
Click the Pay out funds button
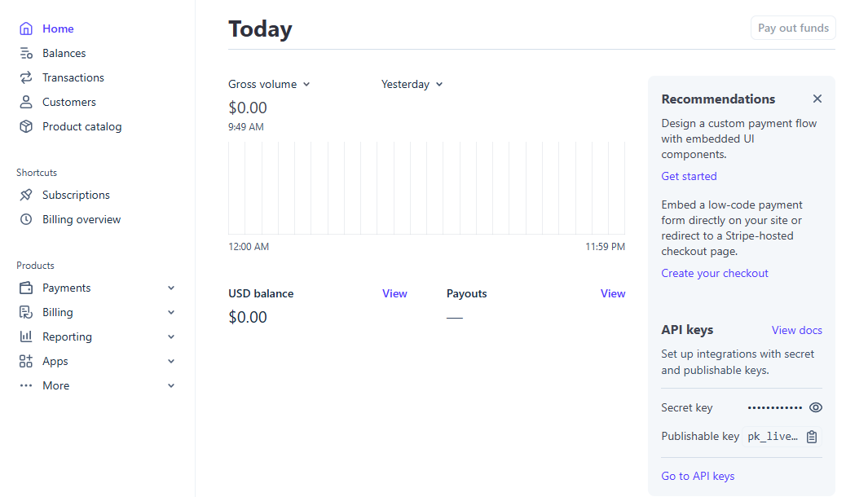[x=793, y=28]
